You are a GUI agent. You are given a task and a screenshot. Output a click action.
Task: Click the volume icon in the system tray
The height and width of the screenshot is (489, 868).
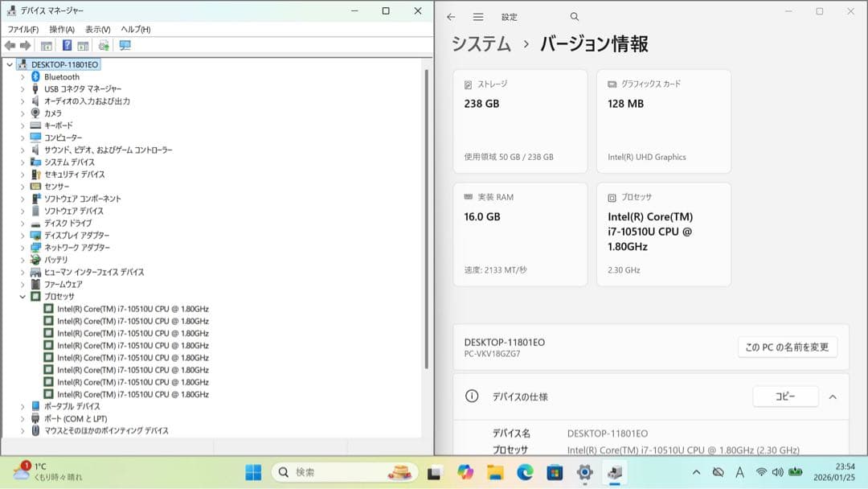pos(778,471)
